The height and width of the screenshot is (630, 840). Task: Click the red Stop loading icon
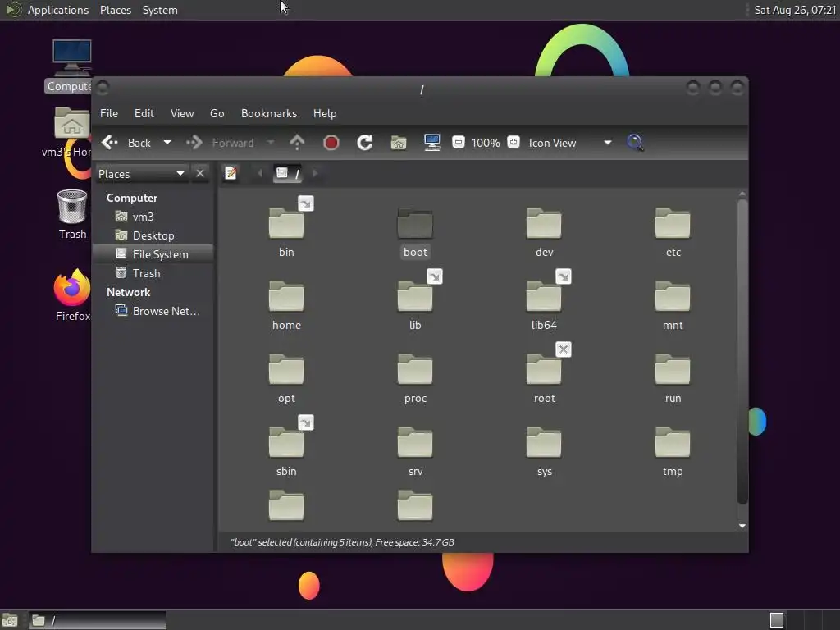point(331,143)
